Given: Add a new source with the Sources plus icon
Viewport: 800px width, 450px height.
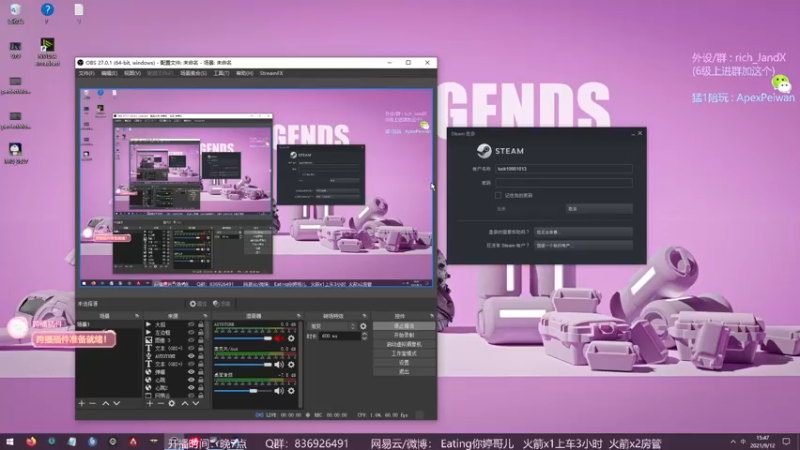Looking at the screenshot, I should coord(149,403).
